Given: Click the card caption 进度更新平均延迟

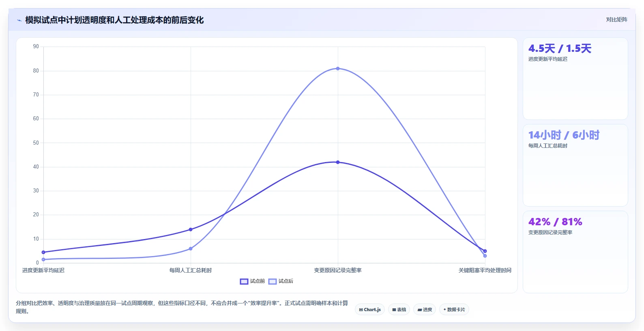Looking at the screenshot, I should pyautogui.click(x=548, y=59).
